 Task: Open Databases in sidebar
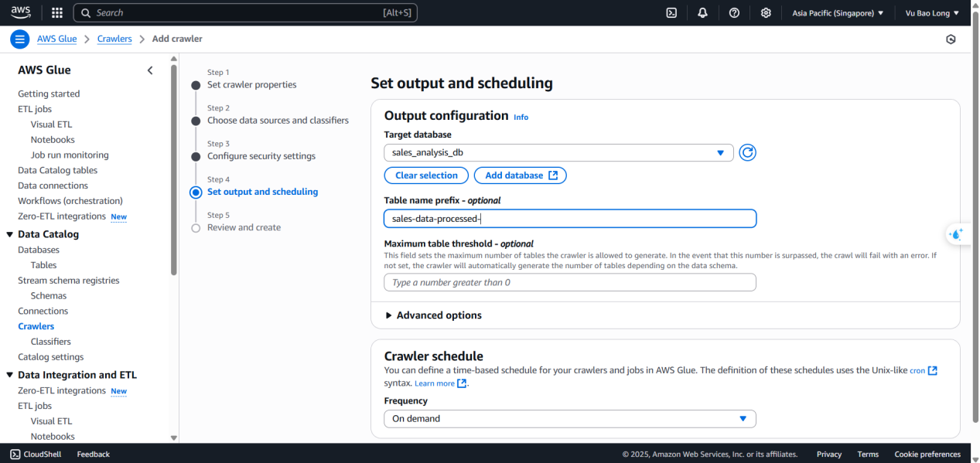coord(39,250)
